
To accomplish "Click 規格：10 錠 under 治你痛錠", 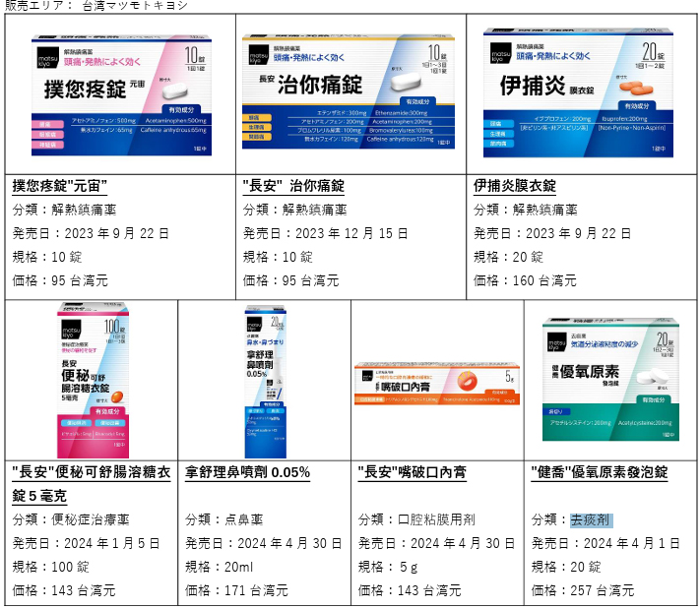I will tap(278, 257).
